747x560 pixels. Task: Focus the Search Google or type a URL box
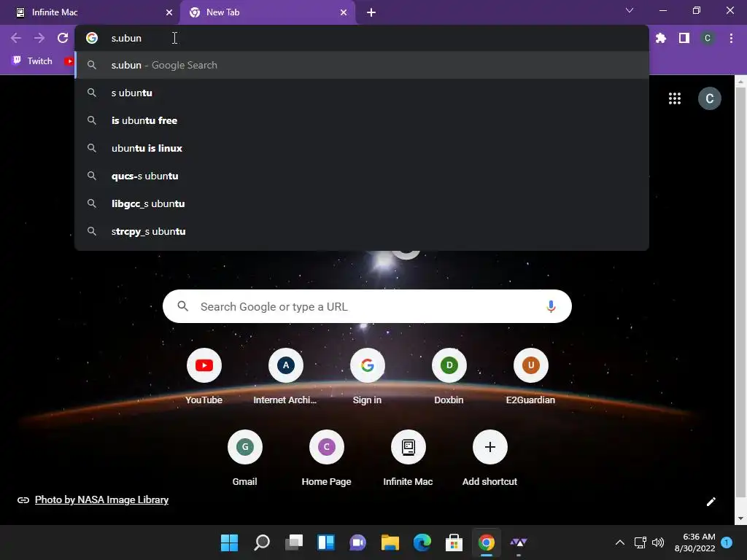coord(367,306)
